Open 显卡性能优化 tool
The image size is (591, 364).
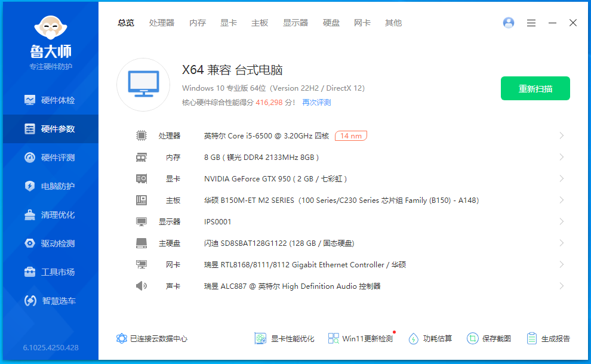pyautogui.click(x=284, y=338)
